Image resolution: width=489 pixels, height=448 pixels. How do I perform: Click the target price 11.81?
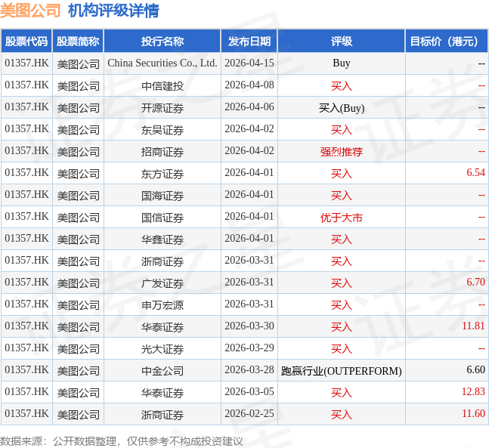coord(473,326)
